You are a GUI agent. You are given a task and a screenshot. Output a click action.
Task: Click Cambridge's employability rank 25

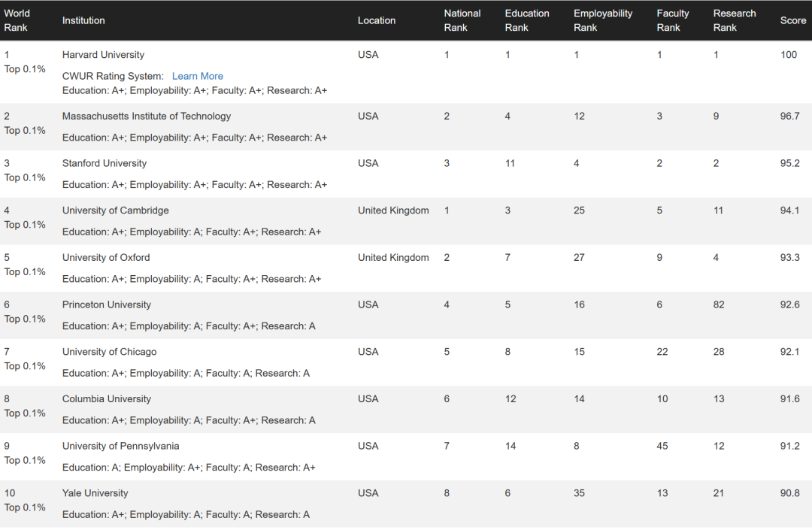pos(579,210)
